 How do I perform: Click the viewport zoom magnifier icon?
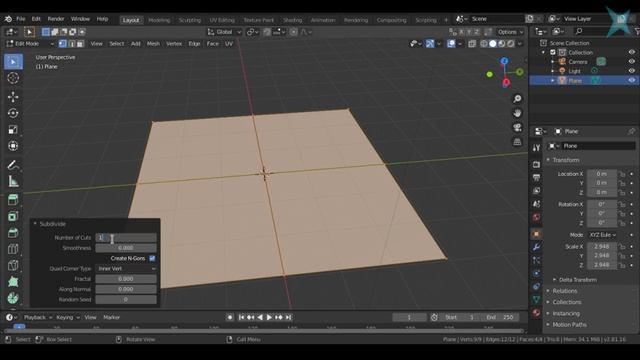tap(517, 99)
